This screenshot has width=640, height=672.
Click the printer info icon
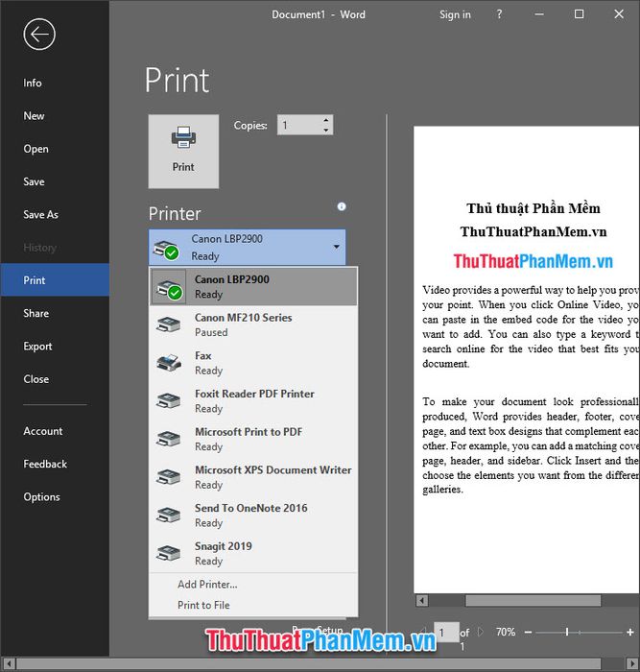[342, 206]
